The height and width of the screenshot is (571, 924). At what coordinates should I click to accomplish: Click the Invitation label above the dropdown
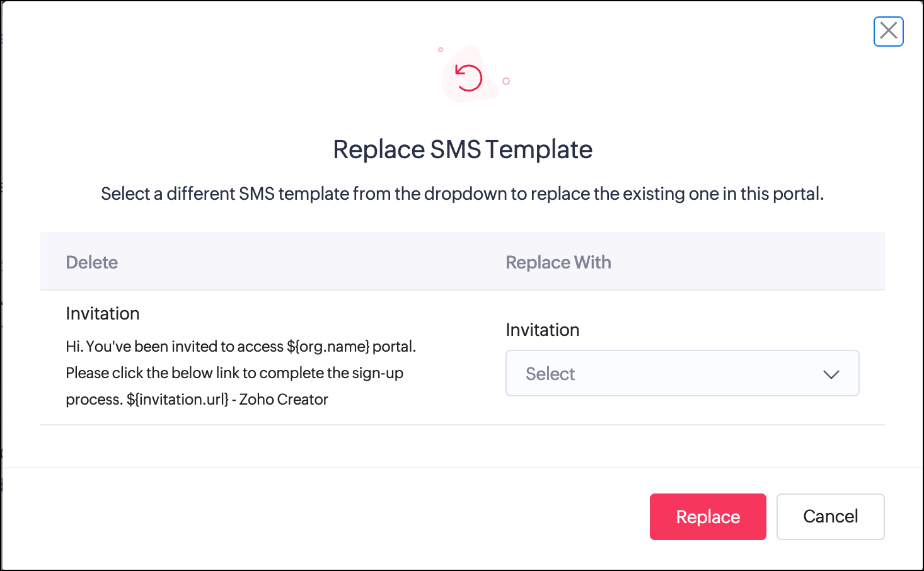[x=543, y=330]
